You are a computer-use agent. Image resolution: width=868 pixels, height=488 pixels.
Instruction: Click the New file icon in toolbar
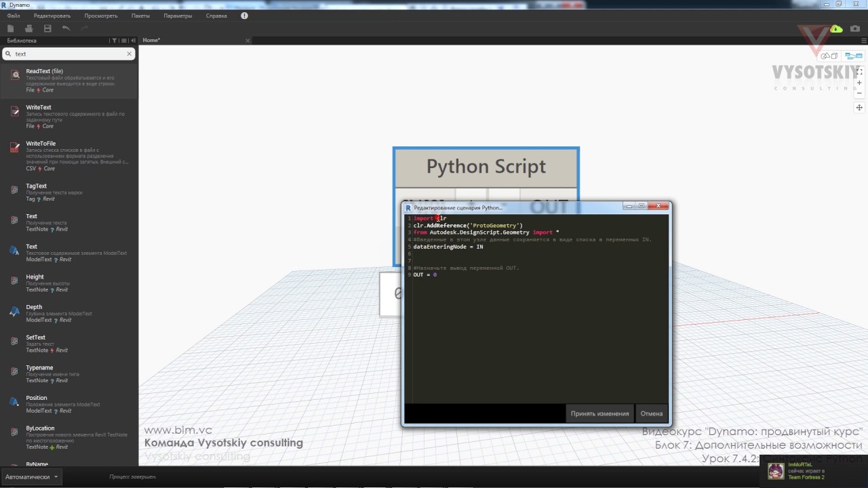coord(10,28)
